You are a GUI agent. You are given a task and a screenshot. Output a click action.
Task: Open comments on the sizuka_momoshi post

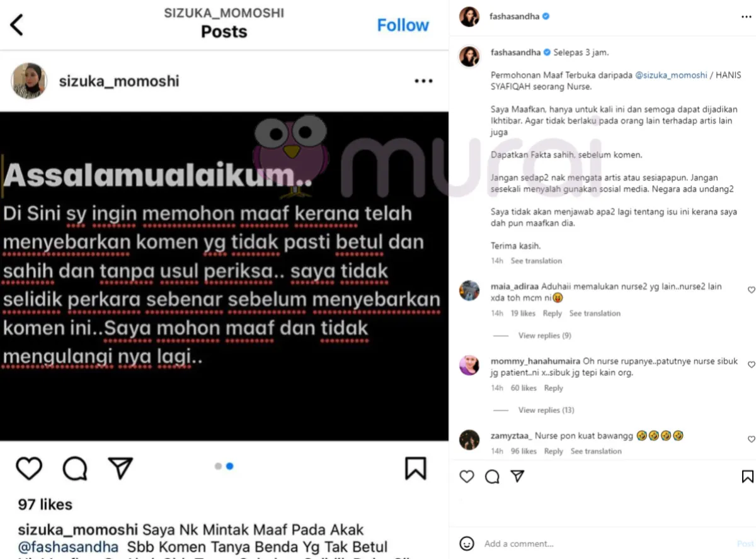(x=75, y=468)
